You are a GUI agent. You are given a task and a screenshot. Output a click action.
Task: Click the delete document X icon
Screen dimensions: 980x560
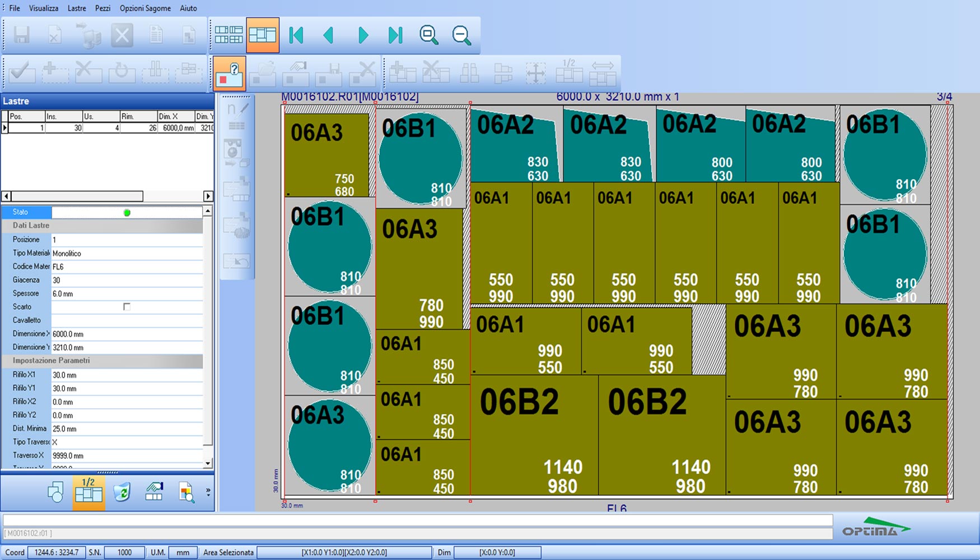(55, 35)
